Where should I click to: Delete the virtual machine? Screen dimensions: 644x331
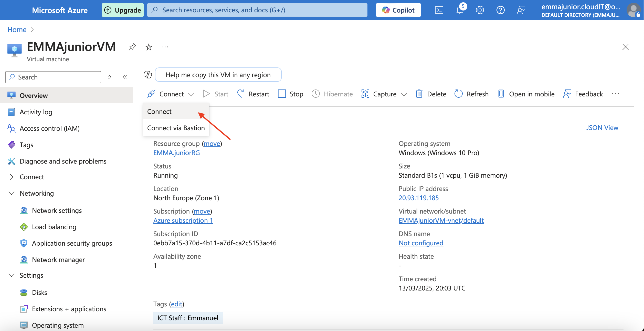(x=431, y=94)
